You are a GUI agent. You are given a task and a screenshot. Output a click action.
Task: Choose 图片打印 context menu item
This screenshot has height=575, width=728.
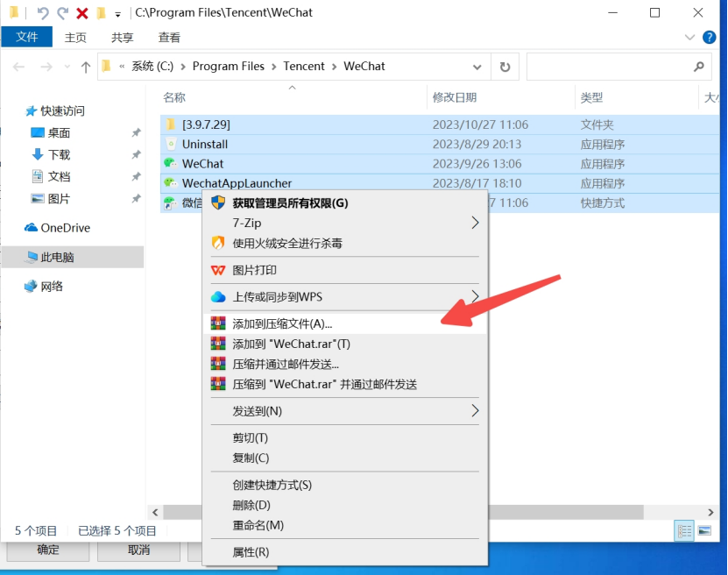click(x=344, y=270)
